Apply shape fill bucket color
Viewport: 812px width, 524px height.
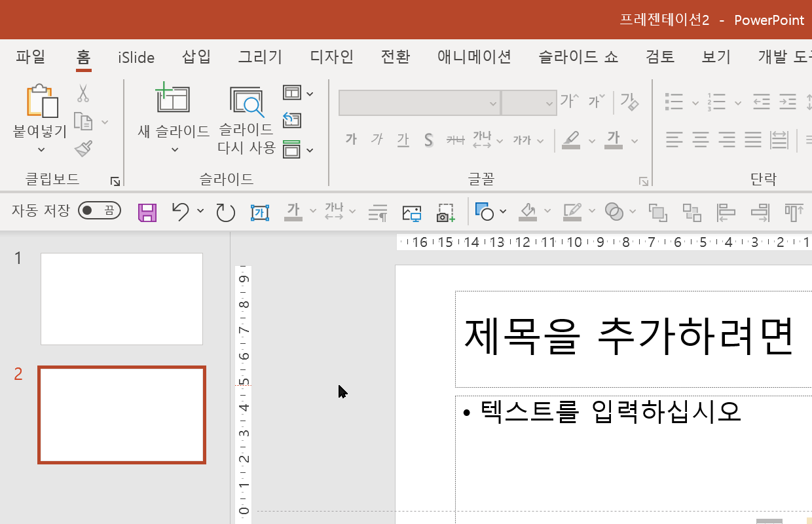(528, 212)
